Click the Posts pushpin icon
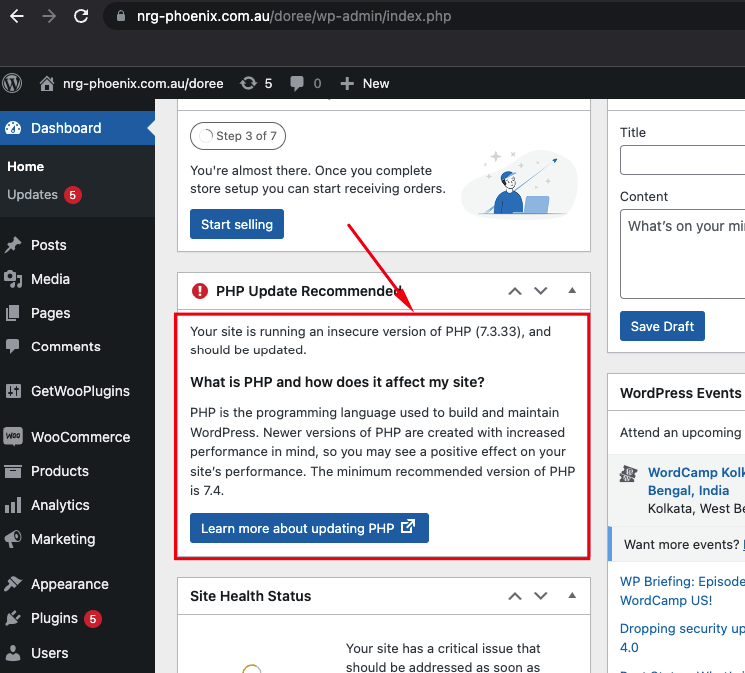 click(x=13, y=245)
